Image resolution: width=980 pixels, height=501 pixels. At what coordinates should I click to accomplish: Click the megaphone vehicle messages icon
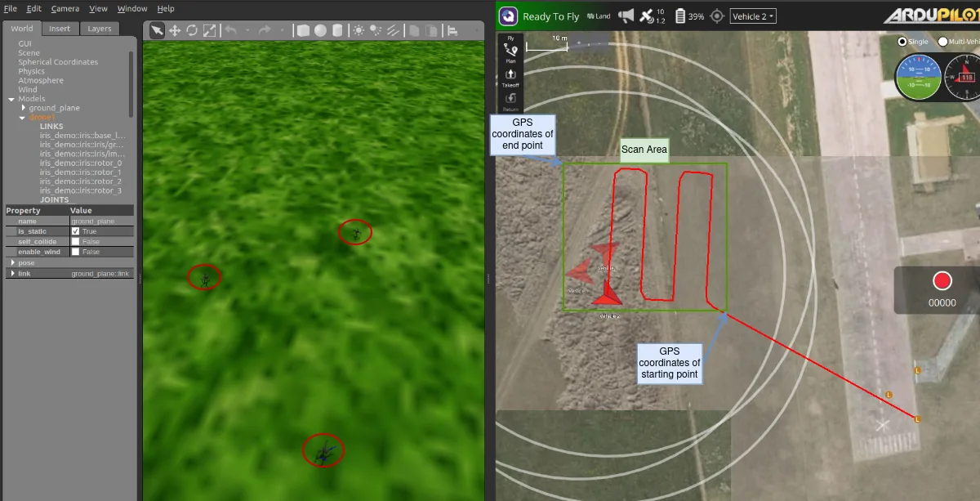coord(626,16)
